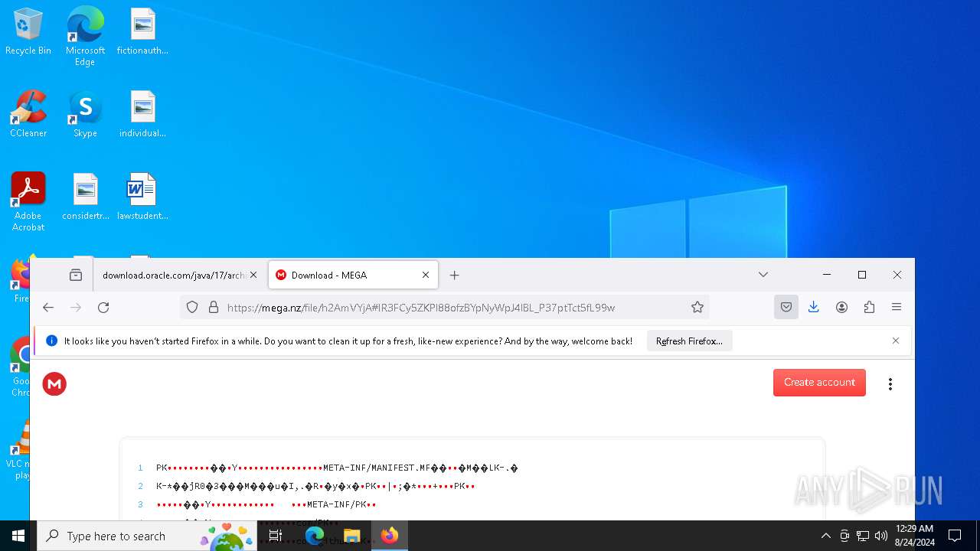Click line 1 text containing META-INF/MANIFEST.MF
This screenshot has height=551, width=980.
337,468
